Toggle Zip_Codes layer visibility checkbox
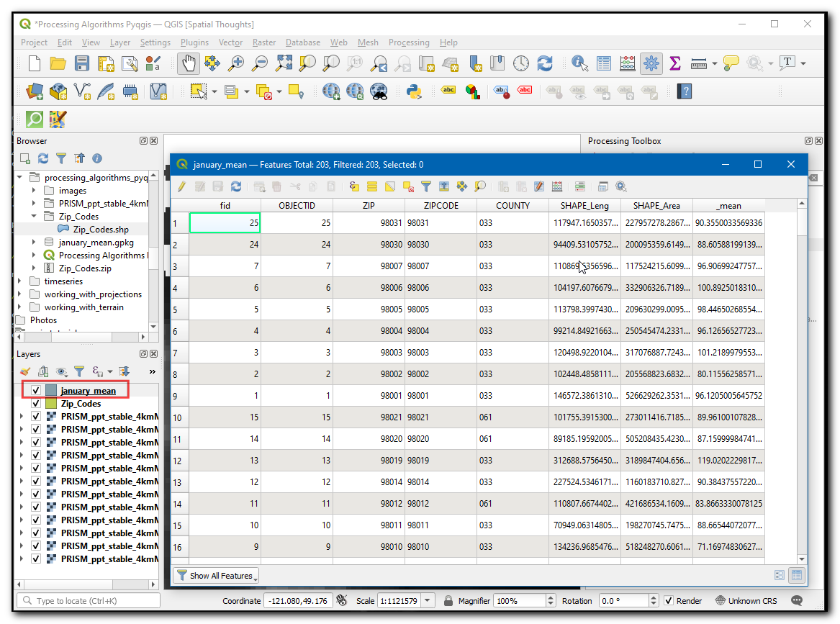 [x=36, y=404]
